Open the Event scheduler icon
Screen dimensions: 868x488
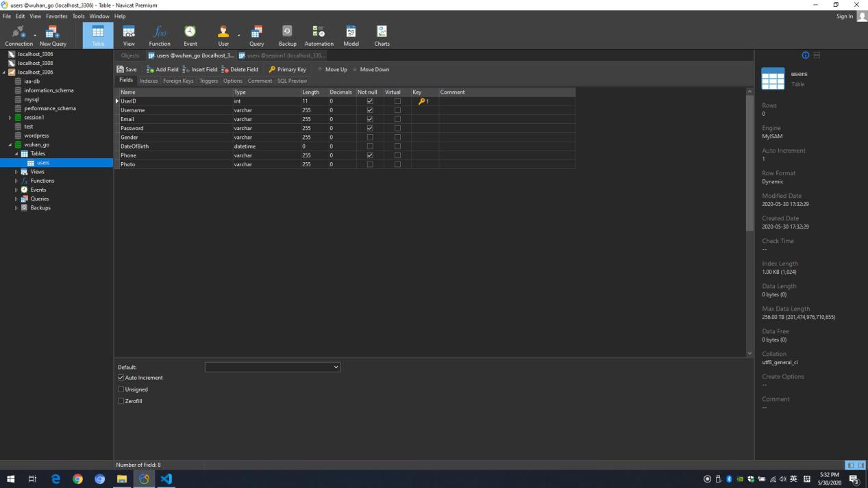[190, 34]
